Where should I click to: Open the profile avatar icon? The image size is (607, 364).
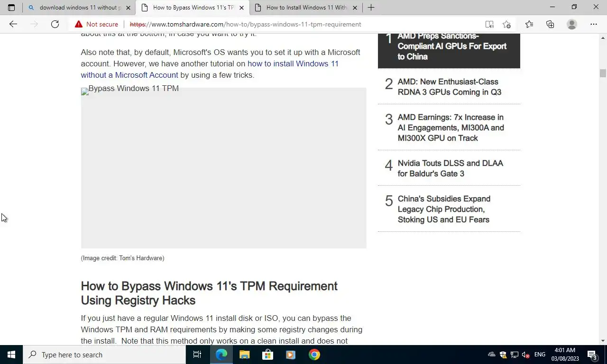[x=572, y=24]
